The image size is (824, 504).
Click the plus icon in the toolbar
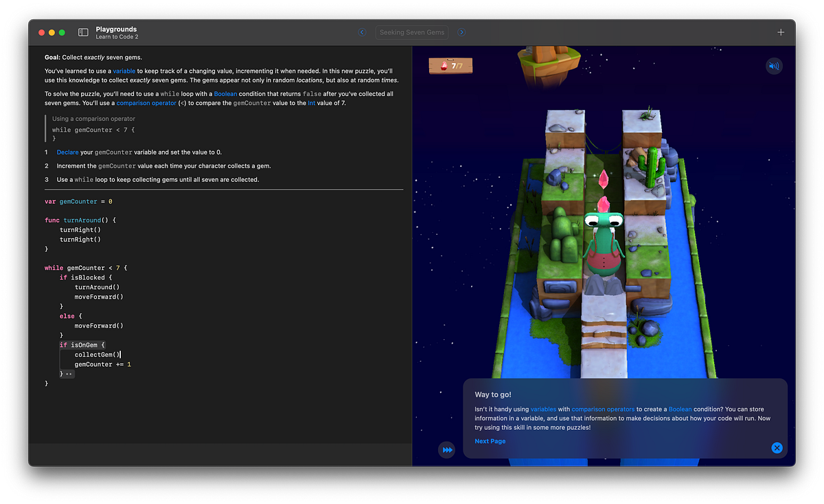781,32
